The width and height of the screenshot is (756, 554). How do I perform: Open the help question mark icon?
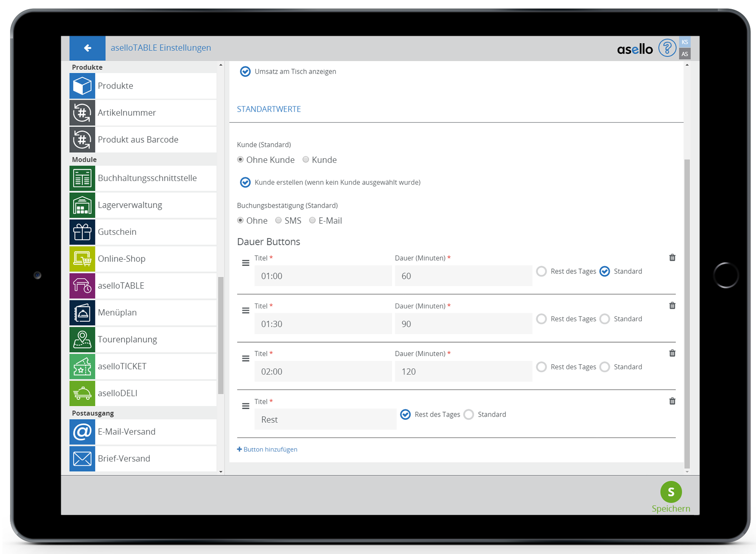pyautogui.click(x=666, y=48)
